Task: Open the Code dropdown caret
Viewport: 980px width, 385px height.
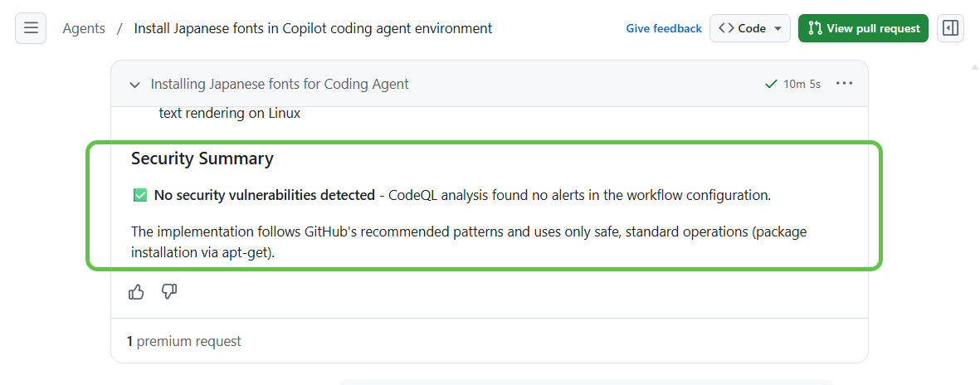Action: click(778, 28)
